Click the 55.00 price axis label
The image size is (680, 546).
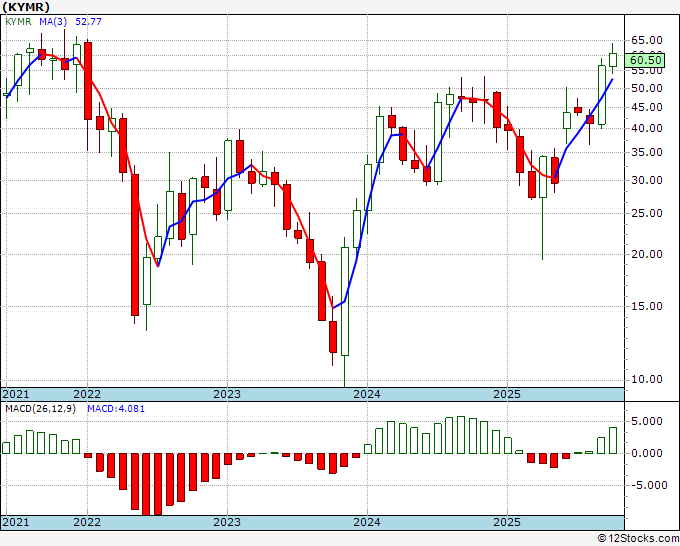coord(646,72)
